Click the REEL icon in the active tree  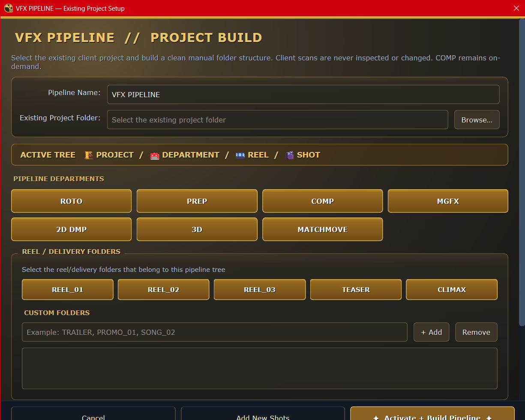click(x=240, y=155)
